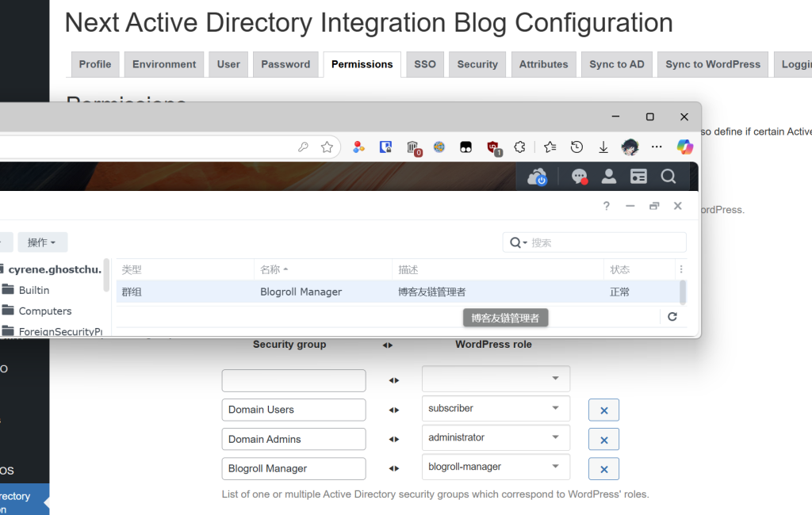Expand the 操作 dropdown button

pyautogui.click(x=43, y=242)
